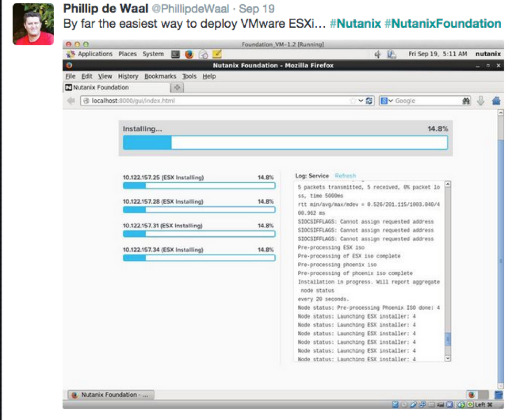The width and height of the screenshot is (512, 420).
Task: Click the blue show desktop icon
Action: (x=498, y=395)
